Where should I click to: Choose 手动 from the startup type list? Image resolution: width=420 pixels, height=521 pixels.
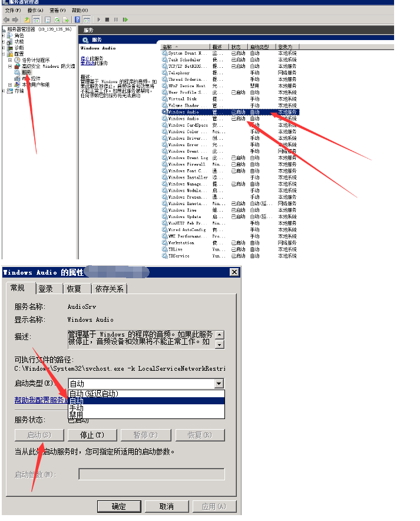(76, 408)
